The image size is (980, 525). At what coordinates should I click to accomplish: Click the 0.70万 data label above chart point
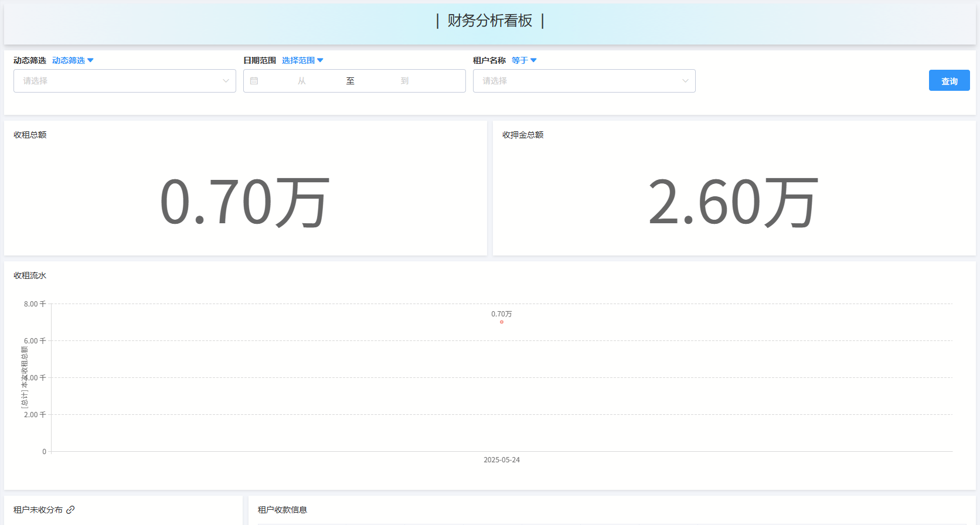[x=501, y=314]
